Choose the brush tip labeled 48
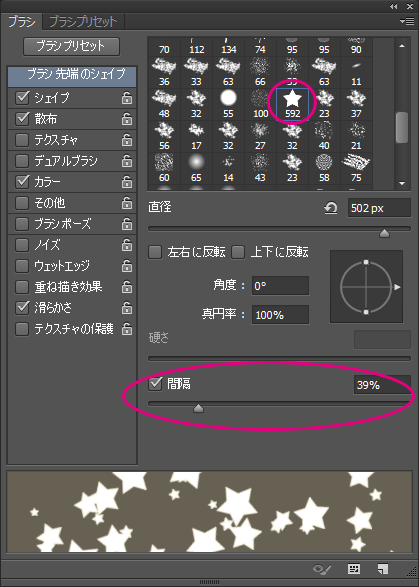This screenshot has width=419, height=587. point(164,104)
